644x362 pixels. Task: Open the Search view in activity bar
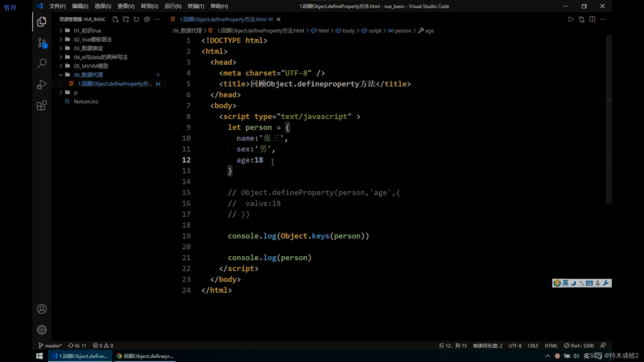[42, 63]
